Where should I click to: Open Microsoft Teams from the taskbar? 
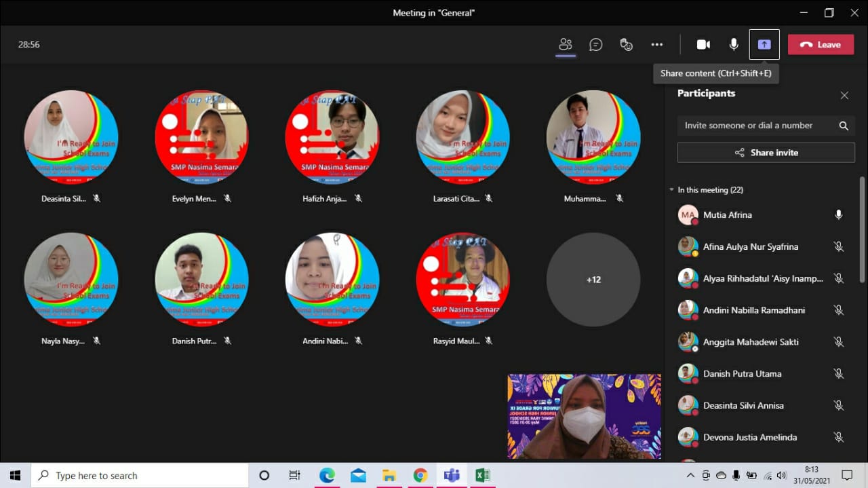tap(451, 475)
